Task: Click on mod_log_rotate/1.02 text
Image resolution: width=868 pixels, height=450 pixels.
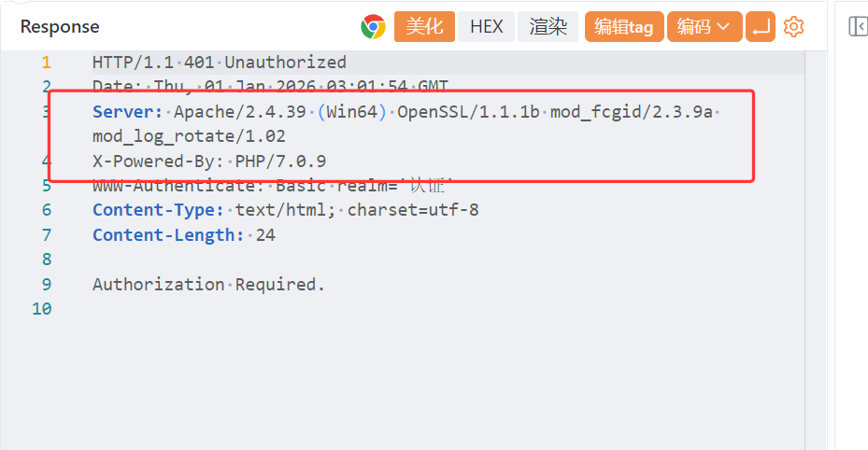Action: pos(189,136)
